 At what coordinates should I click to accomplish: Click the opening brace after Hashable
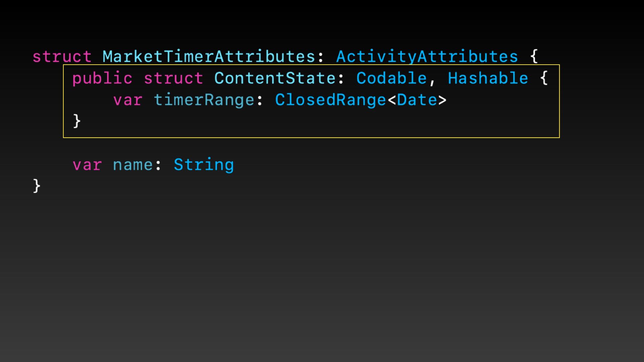tap(544, 78)
